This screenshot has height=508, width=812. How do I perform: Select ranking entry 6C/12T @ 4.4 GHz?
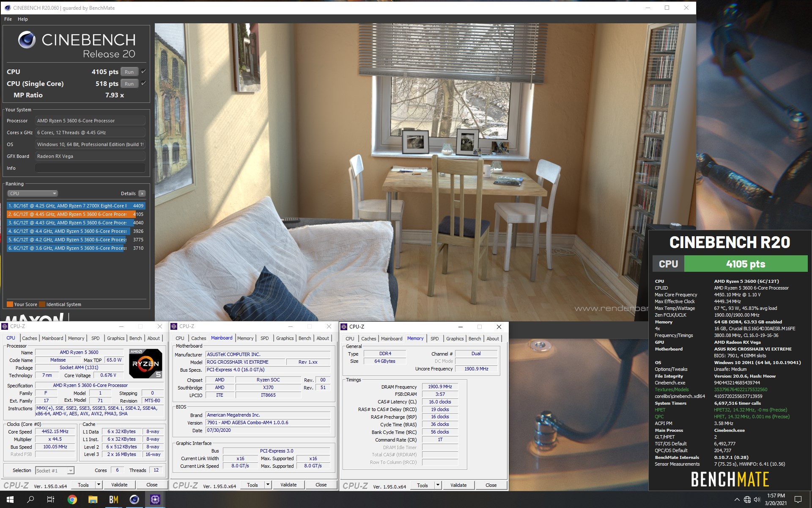click(x=76, y=231)
